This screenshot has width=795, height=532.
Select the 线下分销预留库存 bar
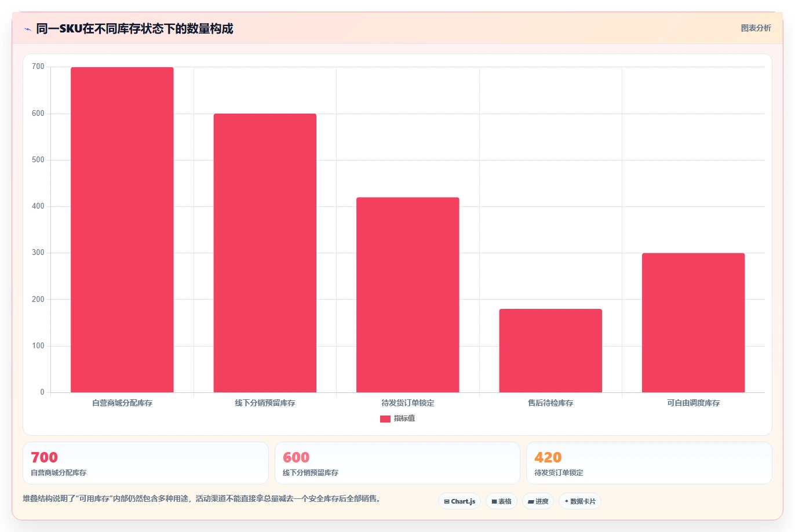[265, 253]
